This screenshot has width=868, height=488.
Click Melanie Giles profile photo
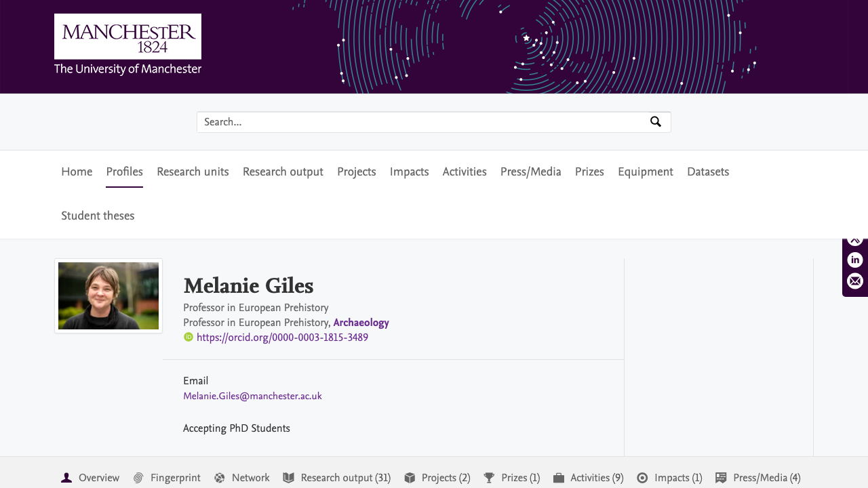108,296
